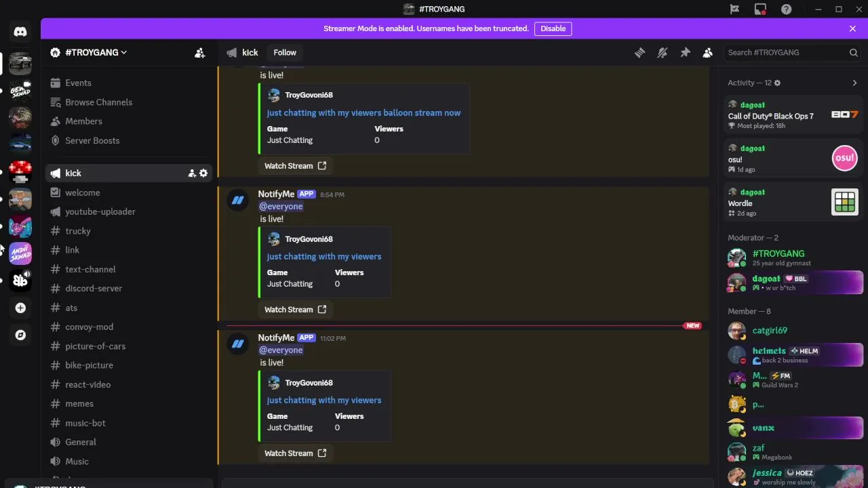Open Server Boosts
The height and width of the screenshot is (488, 868).
click(x=129, y=140)
